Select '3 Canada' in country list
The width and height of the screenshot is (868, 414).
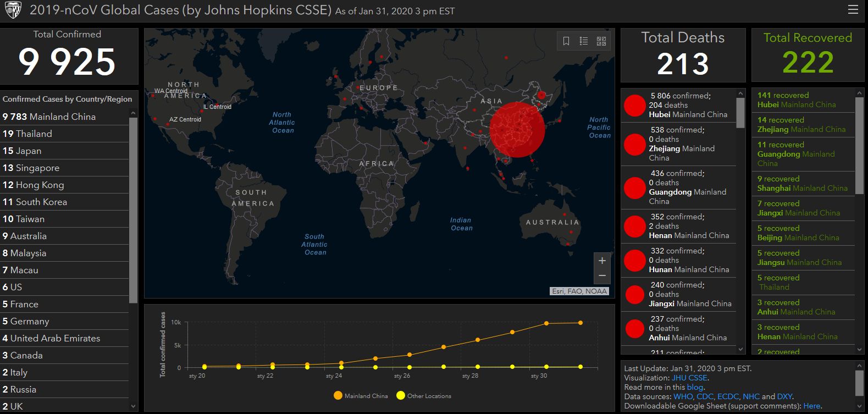pos(64,355)
